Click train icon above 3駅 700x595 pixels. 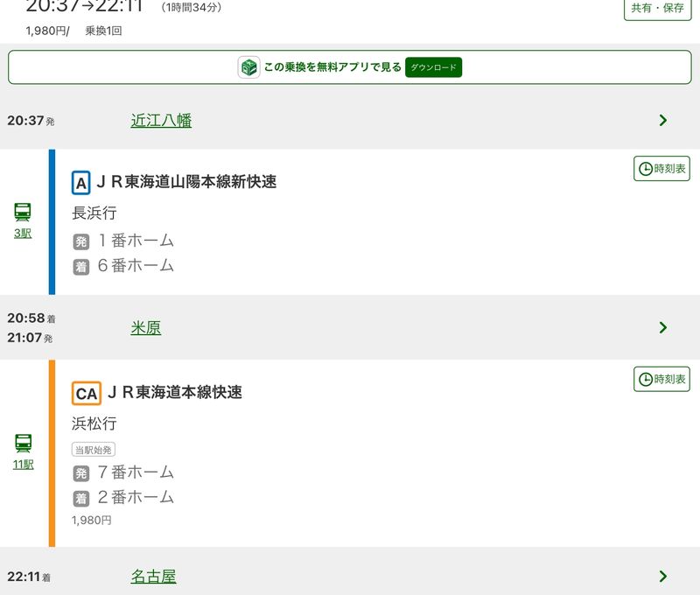point(23,212)
